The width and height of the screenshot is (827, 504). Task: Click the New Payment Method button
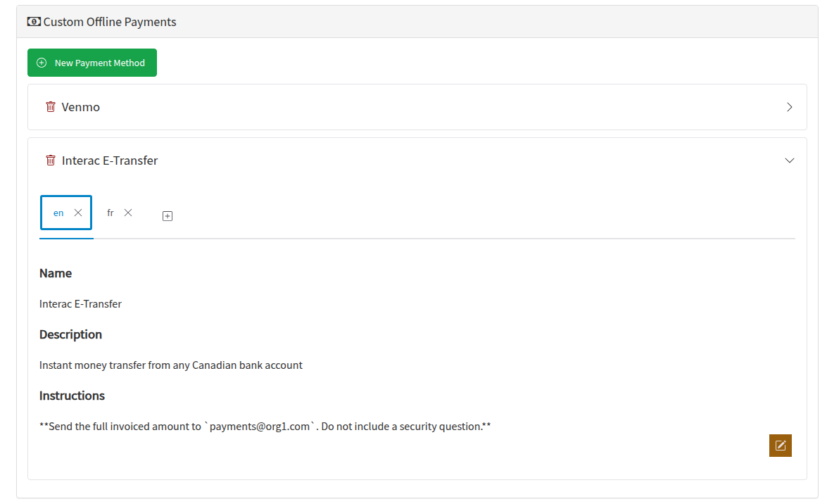92,63
